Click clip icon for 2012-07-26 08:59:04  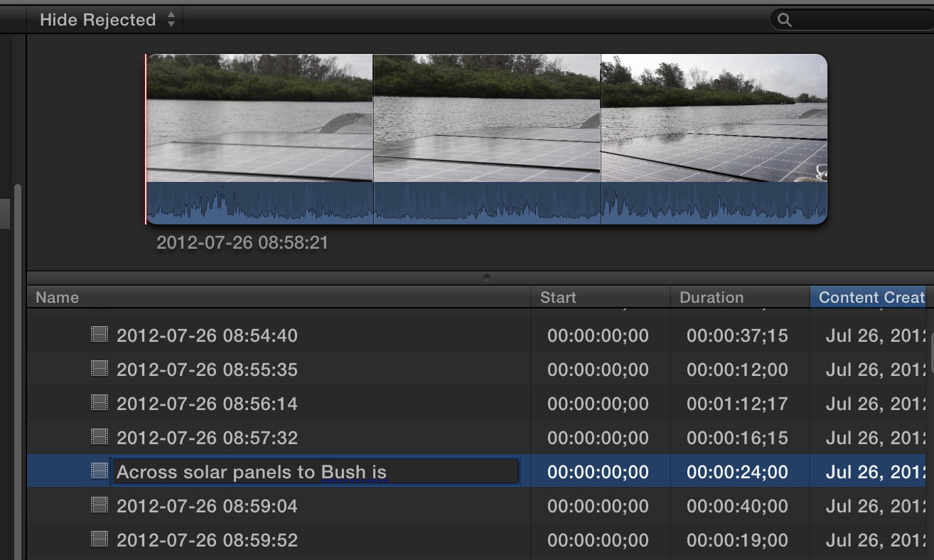point(100,505)
